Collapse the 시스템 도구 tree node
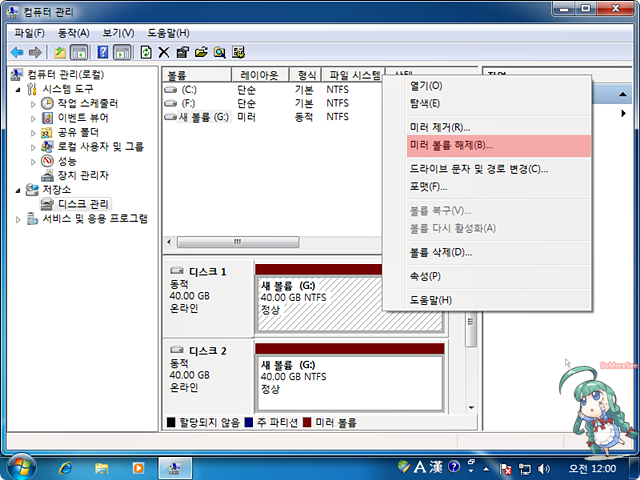Image resolution: width=640 pixels, height=480 pixels. (19, 89)
